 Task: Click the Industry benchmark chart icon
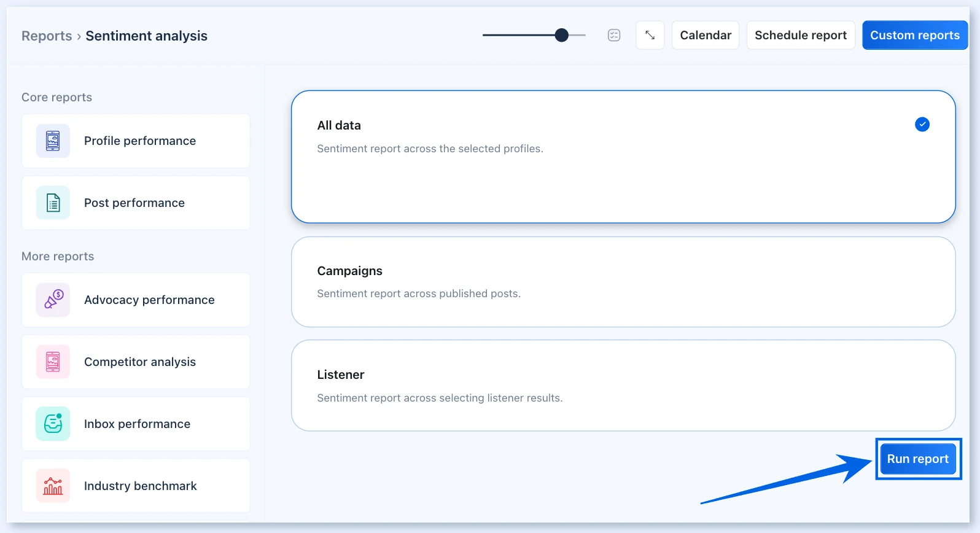coord(53,486)
